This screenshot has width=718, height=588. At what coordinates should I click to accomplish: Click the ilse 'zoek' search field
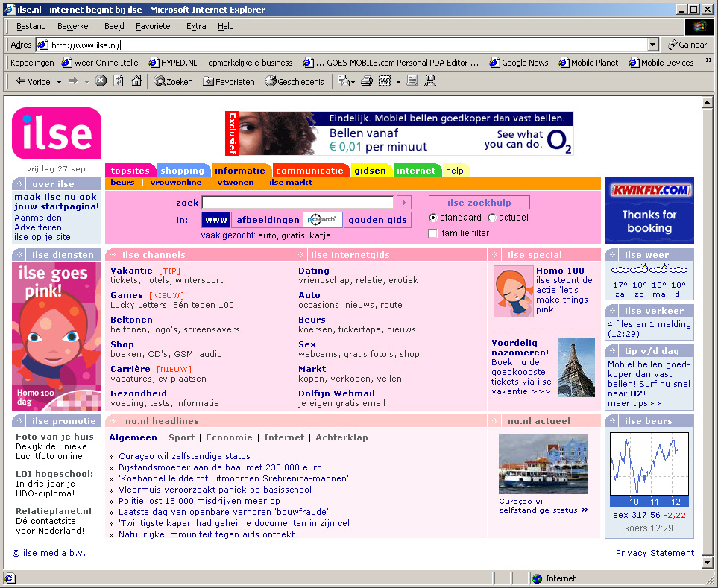click(x=297, y=202)
